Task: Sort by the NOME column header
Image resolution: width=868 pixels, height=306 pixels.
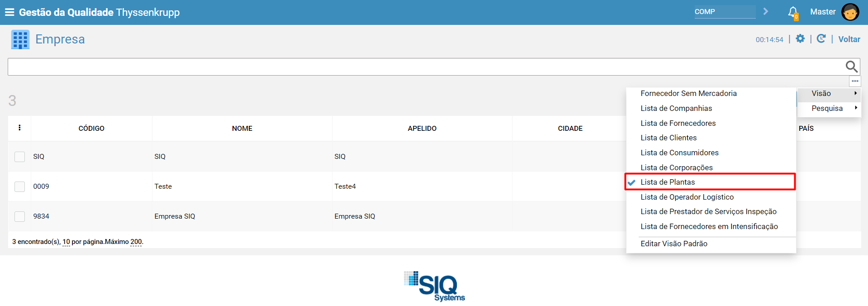Action: pyautogui.click(x=242, y=129)
